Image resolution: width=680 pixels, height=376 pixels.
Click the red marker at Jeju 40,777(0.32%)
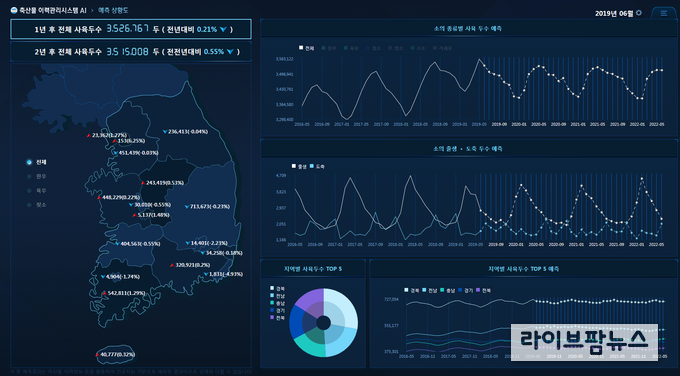click(x=98, y=355)
